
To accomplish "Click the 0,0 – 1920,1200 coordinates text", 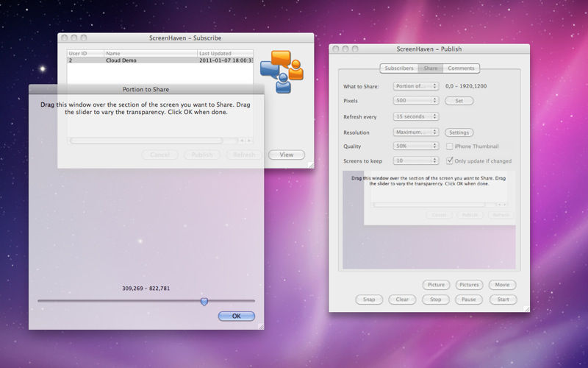I will (466, 86).
